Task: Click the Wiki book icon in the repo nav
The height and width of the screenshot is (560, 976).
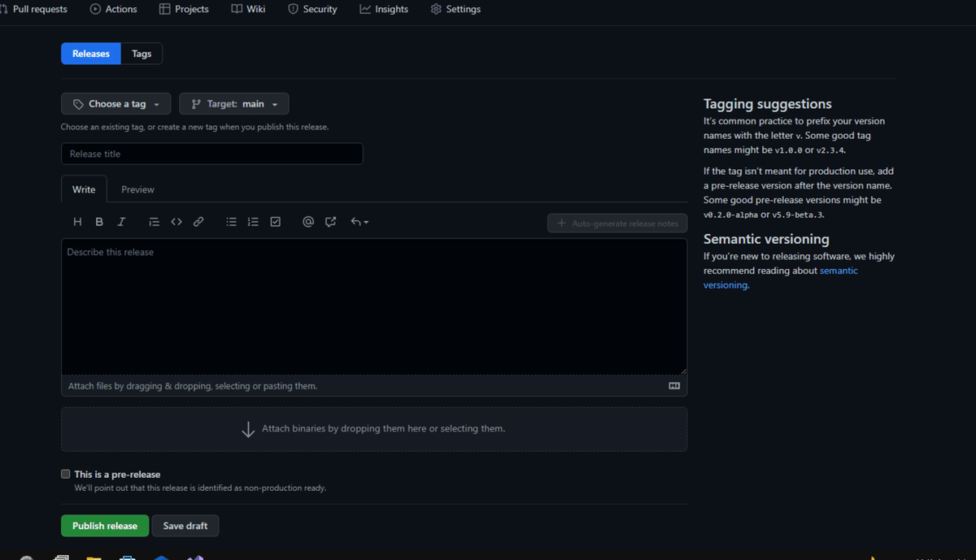Action: (237, 9)
